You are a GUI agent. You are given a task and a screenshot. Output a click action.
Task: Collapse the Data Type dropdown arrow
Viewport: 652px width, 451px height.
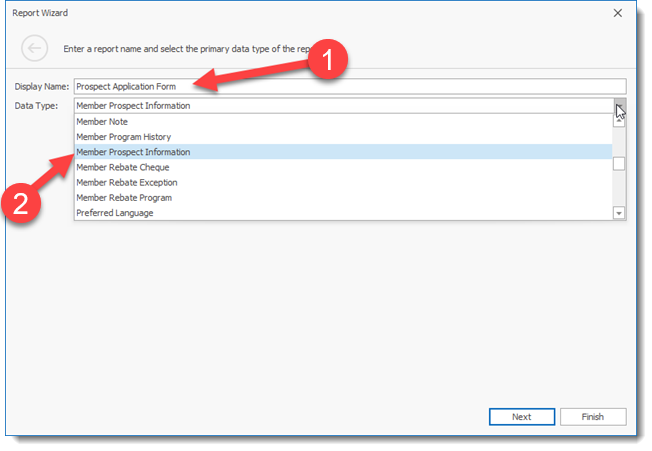pos(620,106)
